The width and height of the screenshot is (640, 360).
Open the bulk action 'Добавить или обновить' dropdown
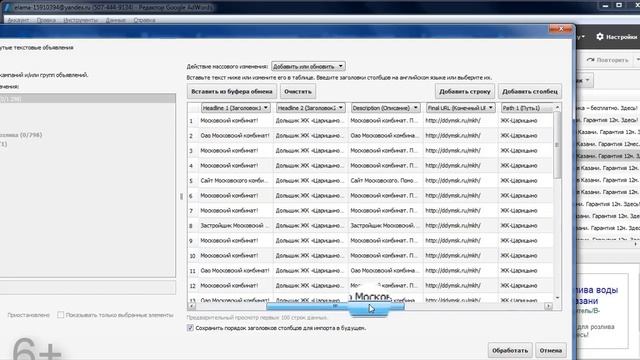(x=308, y=66)
